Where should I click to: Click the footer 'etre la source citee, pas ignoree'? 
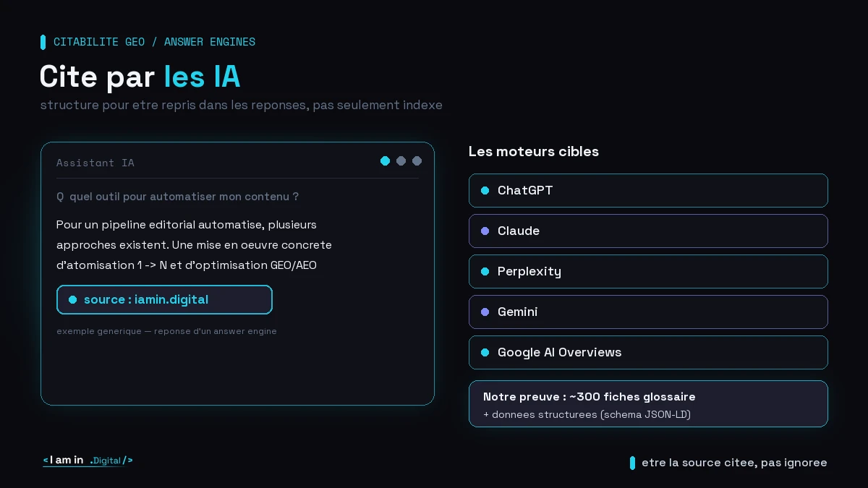pos(734,463)
